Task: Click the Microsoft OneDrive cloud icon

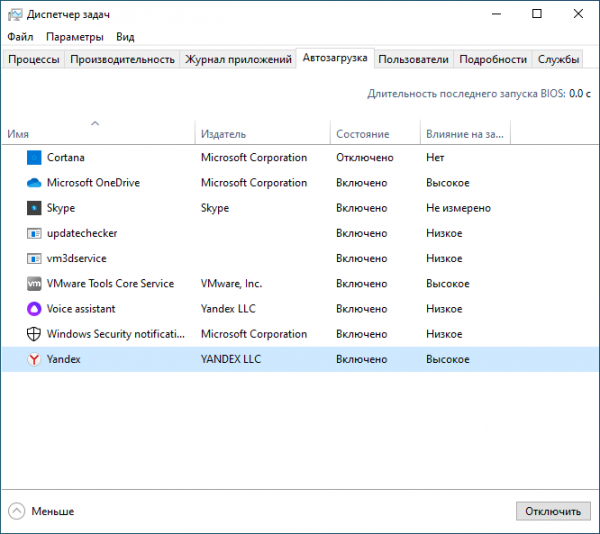Action: pos(34,183)
